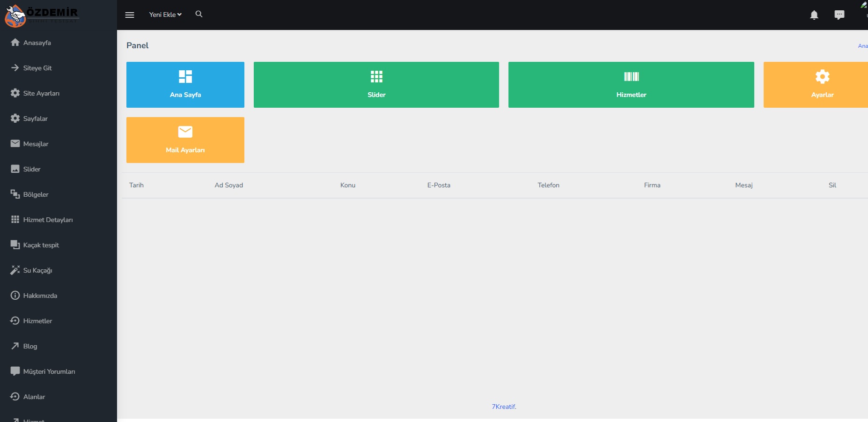Click the Site Ayarları gear icon
The image size is (868, 422).
coord(15,93)
